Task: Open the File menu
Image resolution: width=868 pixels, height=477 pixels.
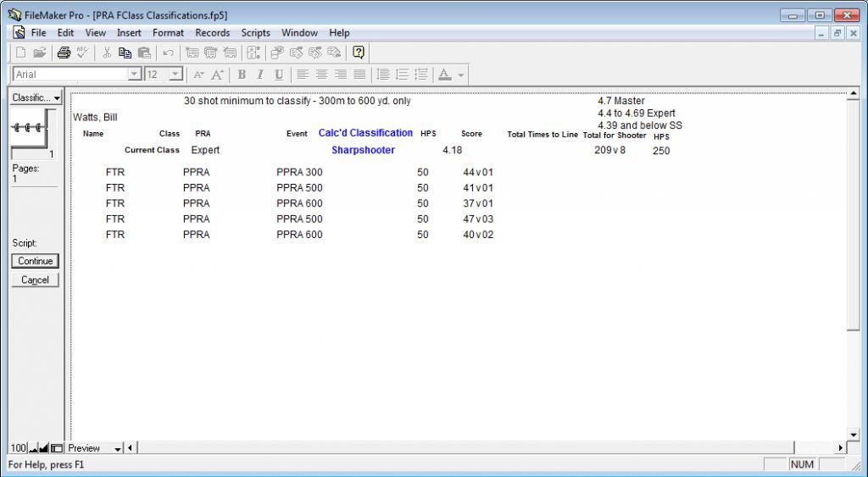Action: tap(39, 33)
